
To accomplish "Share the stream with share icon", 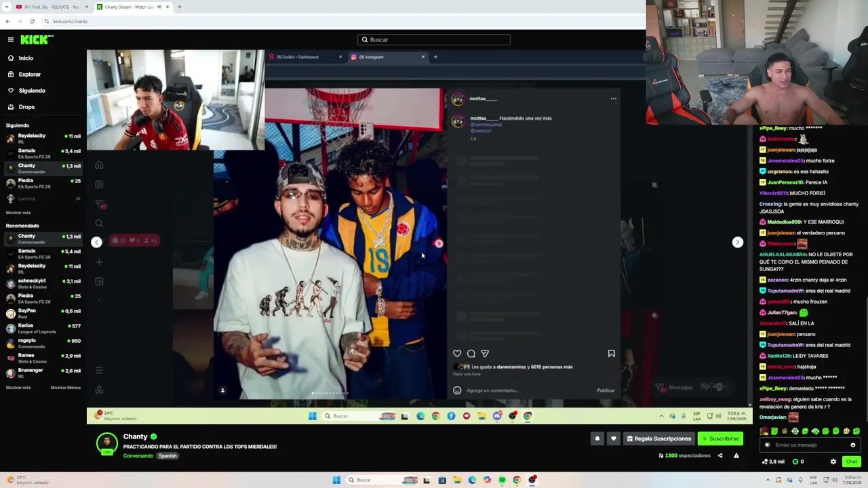I will pos(720,455).
